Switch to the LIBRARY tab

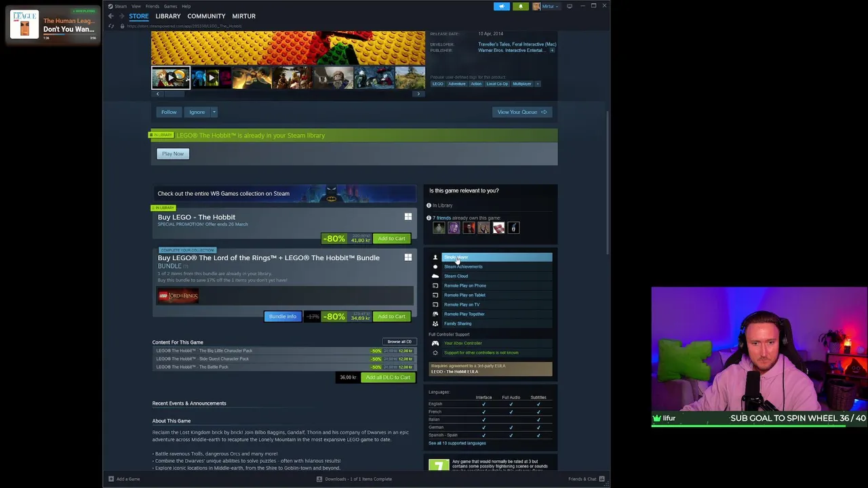click(x=168, y=16)
